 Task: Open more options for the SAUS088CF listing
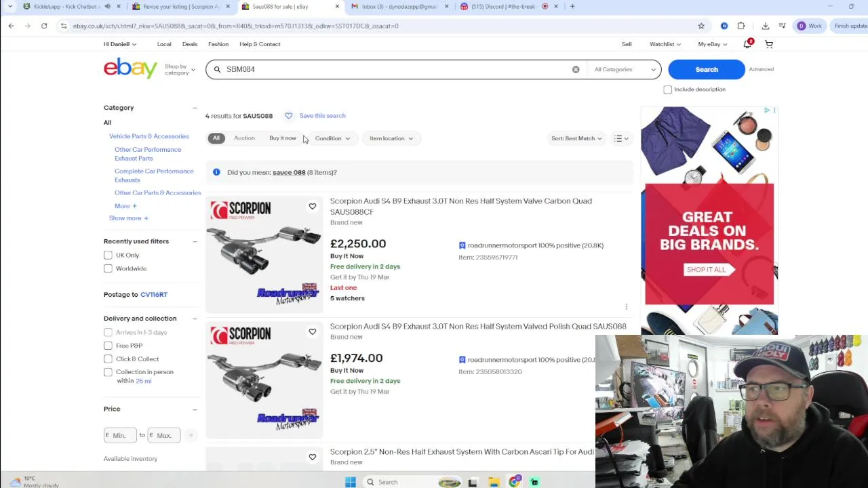pos(626,306)
